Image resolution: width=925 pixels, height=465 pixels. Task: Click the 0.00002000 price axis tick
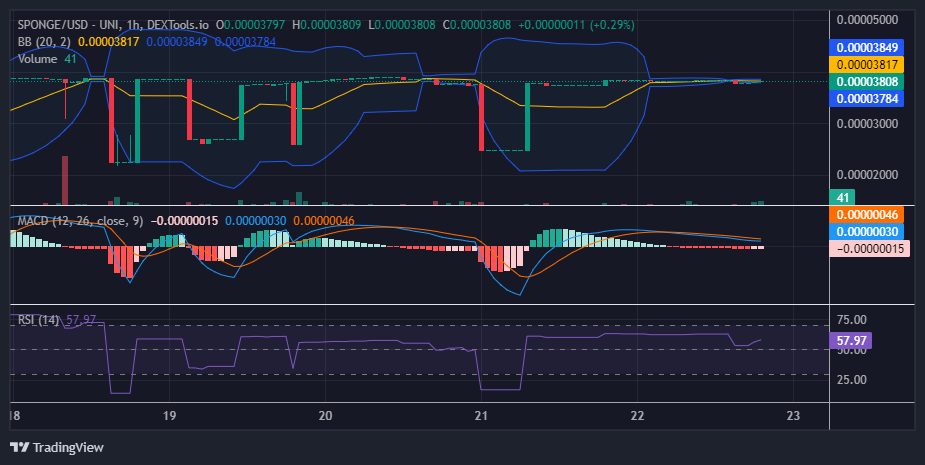tap(867, 175)
